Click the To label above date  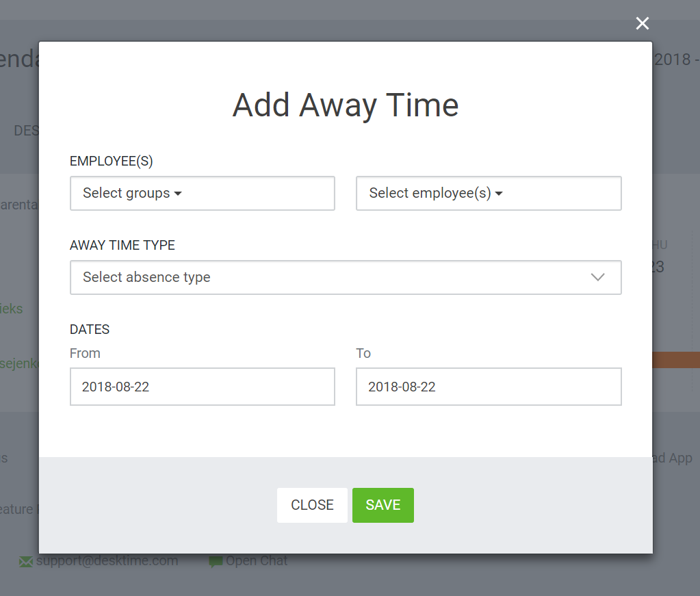coord(363,353)
